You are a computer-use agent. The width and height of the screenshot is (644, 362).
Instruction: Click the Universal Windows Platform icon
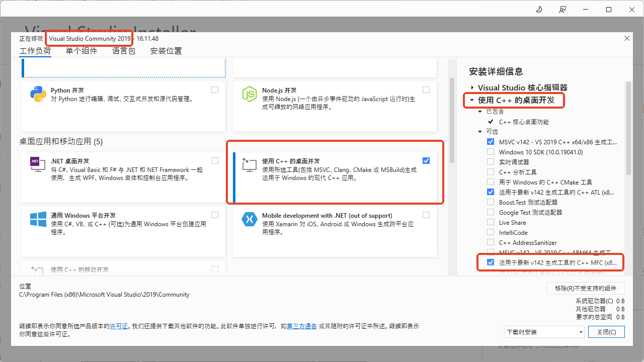(x=38, y=219)
